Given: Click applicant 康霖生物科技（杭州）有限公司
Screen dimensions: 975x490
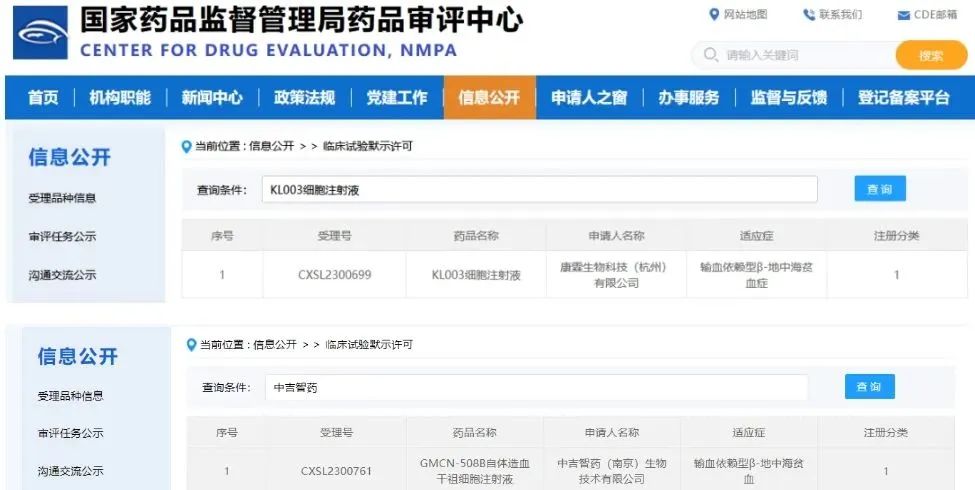Looking at the screenshot, I should tap(616, 275).
